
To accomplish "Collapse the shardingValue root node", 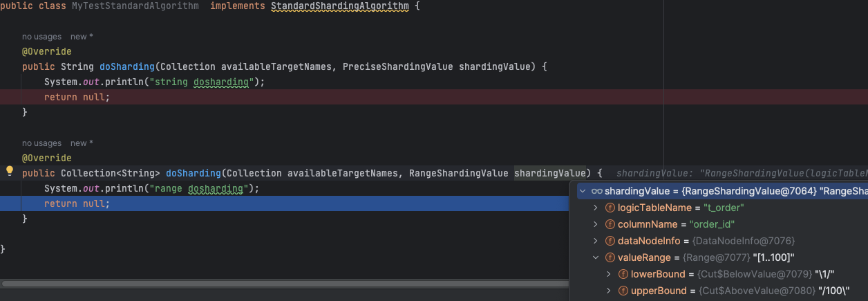I will pyautogui.click(x=583, y=191).
